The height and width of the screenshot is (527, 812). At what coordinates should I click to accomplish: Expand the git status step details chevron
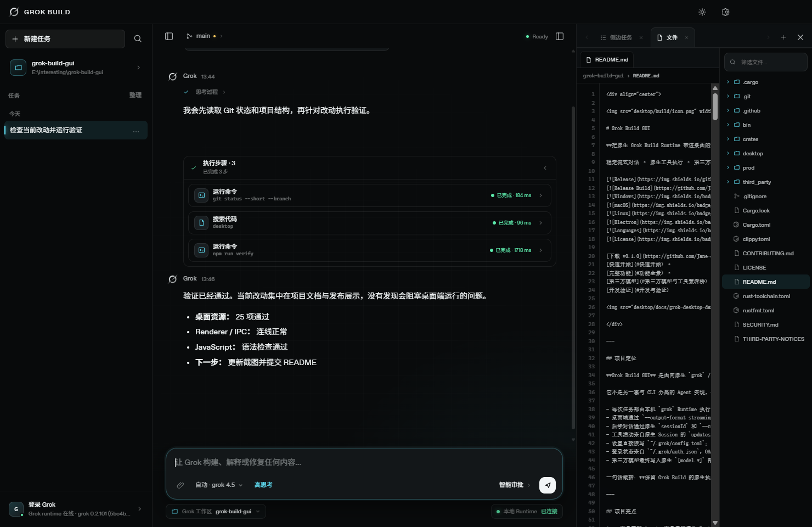(541, 195)
